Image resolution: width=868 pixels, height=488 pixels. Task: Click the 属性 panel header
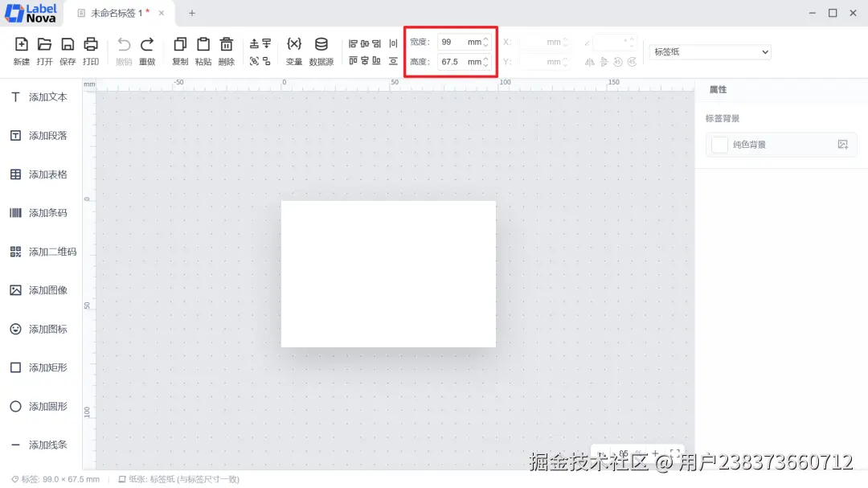click(718, 90)
